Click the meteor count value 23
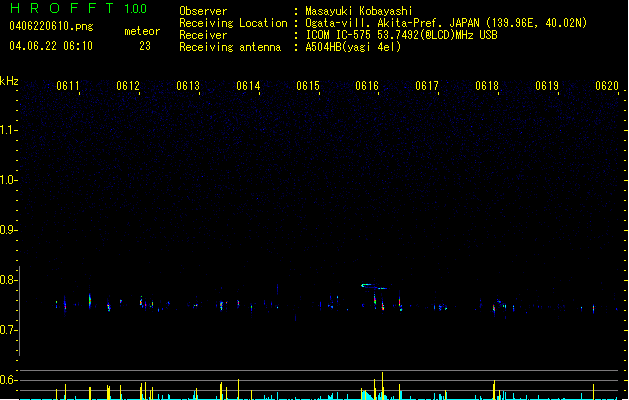 click(x=145, y=46)
